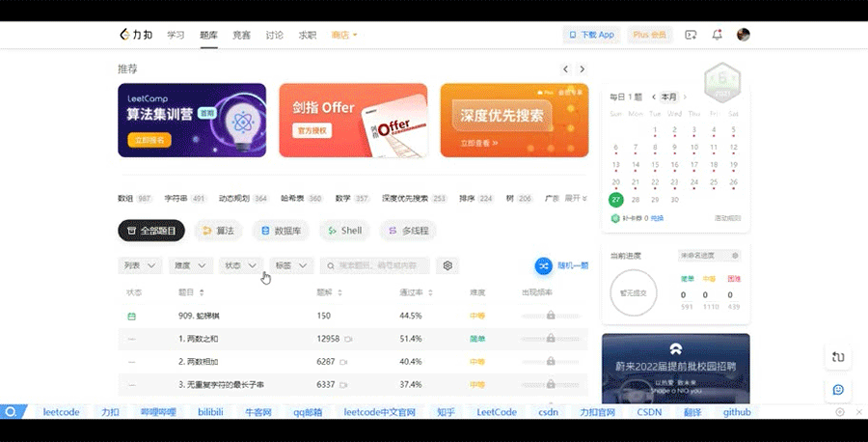The image size is (868, 442).
Task: Click the progress settings gear icon
Action: click(x=735, y=256)
